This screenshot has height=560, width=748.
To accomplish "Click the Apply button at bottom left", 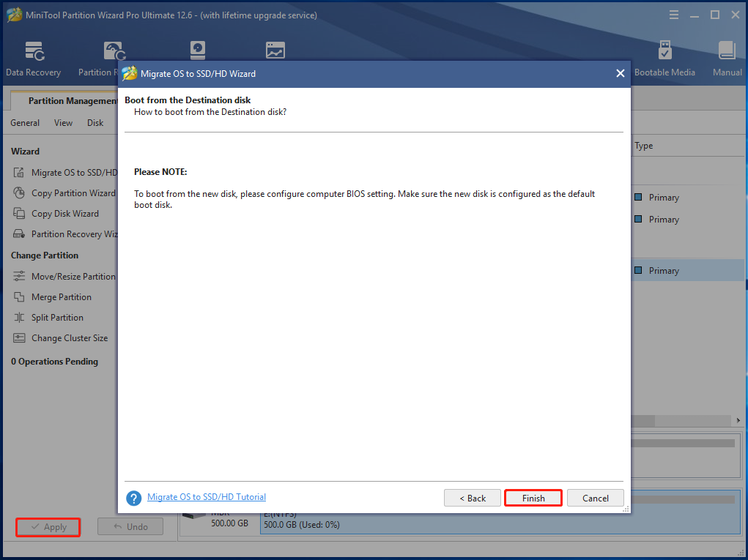I will (48, 527).
